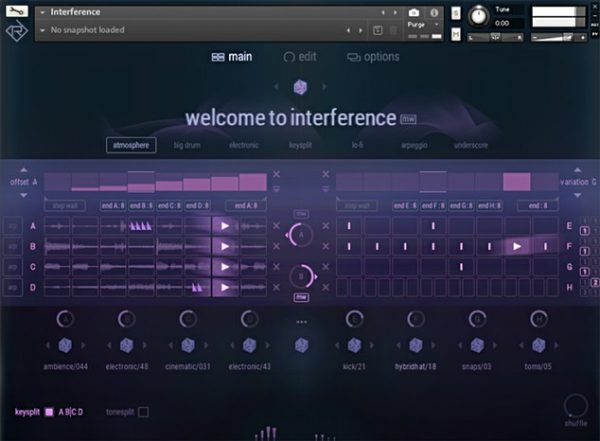Click the info icon in the header
600x441 pixels.
[x=435, y=12]
